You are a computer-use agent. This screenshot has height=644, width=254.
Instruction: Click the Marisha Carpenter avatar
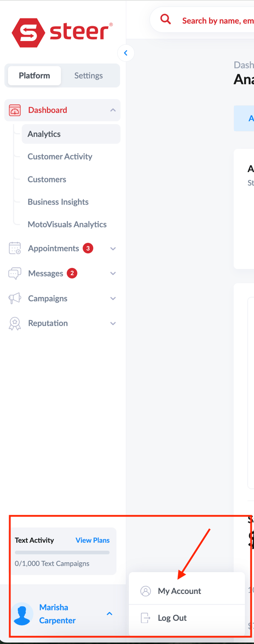[22, 614]
